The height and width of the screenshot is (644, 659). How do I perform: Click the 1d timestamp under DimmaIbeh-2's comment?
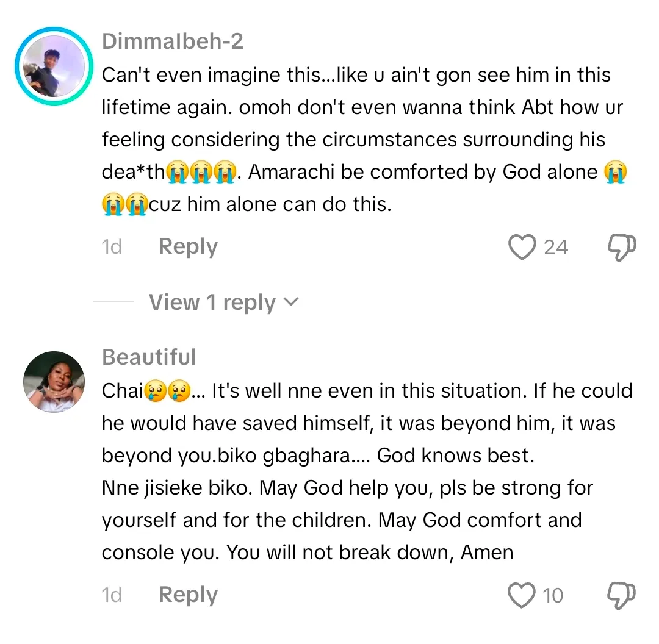pos(112,247)
